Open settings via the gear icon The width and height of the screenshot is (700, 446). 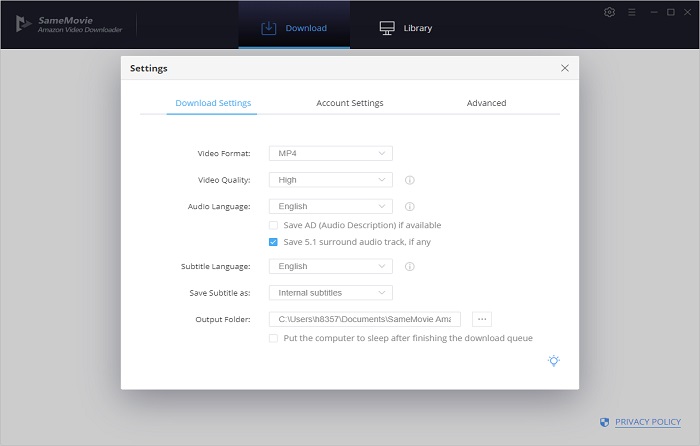click(610, 12)
